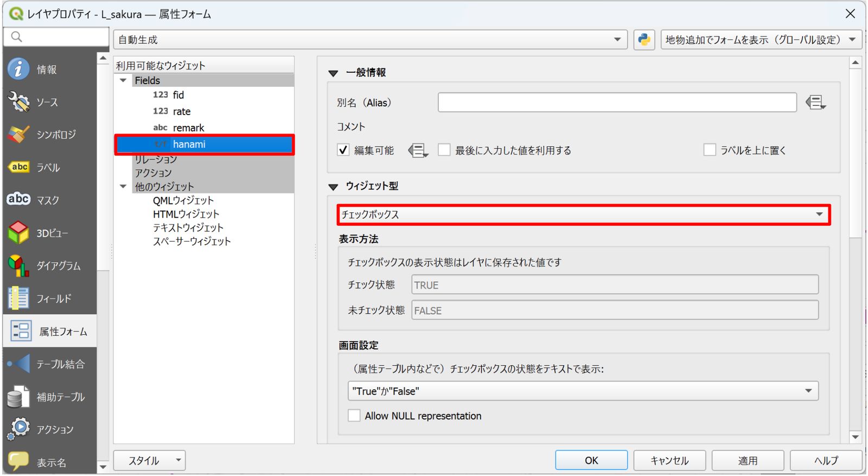Screen dimensions: 868x476
Task: Click the ヘルプ (Help) button
Action: pos(826,460)
